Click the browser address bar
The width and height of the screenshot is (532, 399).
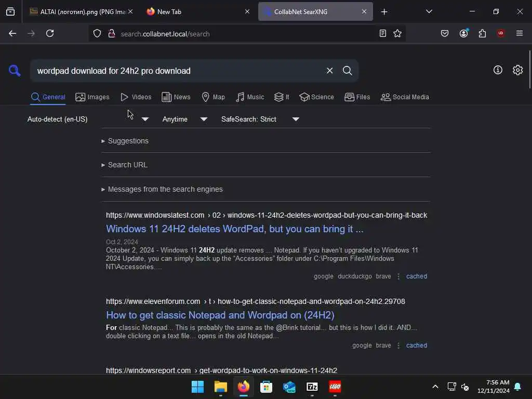click(247, 34)
